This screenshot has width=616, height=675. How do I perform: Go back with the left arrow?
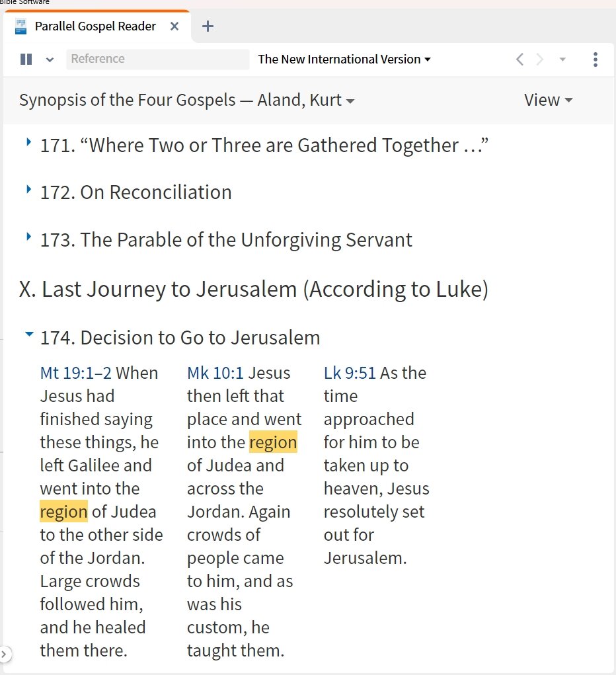(520, 60)
